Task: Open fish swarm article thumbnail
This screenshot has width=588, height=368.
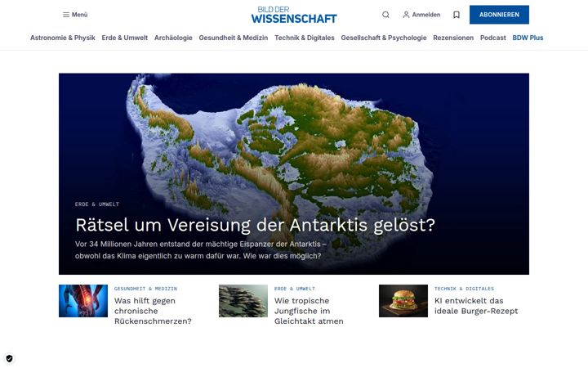Action: coord(243,301)
